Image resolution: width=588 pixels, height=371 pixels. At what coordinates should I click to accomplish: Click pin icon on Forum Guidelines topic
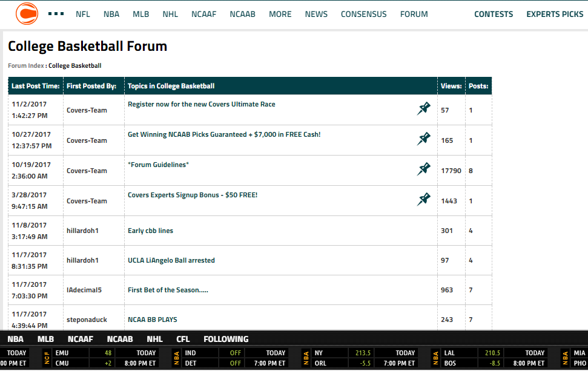(423, 169)
